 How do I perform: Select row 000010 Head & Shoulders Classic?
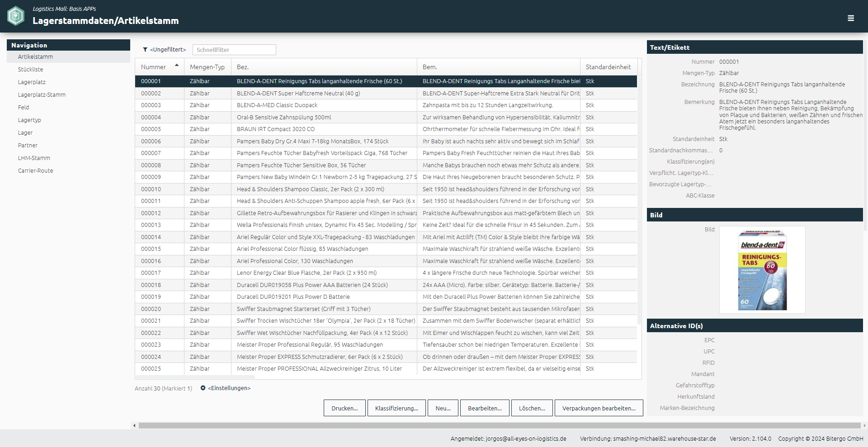[x=386, y=189]
